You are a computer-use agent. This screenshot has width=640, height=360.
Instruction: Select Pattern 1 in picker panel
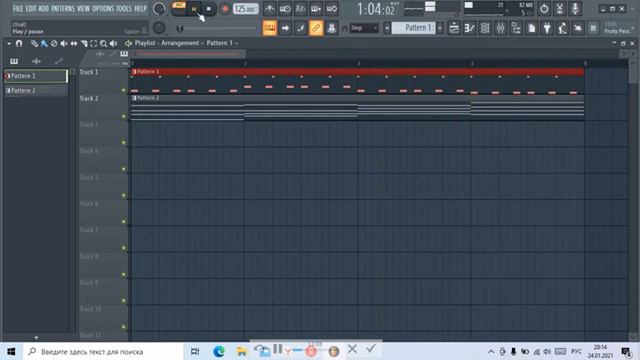click(x=36, y=76)
